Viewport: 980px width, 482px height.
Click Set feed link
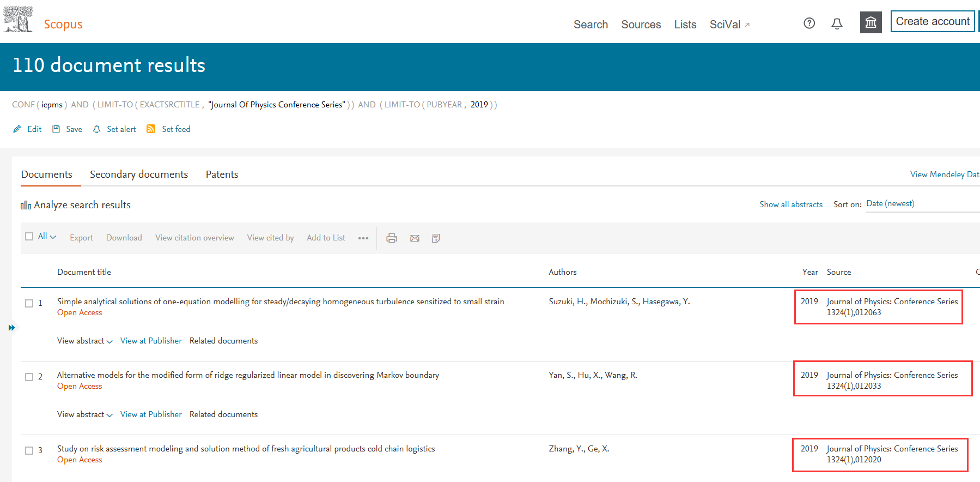coord(176,129)
